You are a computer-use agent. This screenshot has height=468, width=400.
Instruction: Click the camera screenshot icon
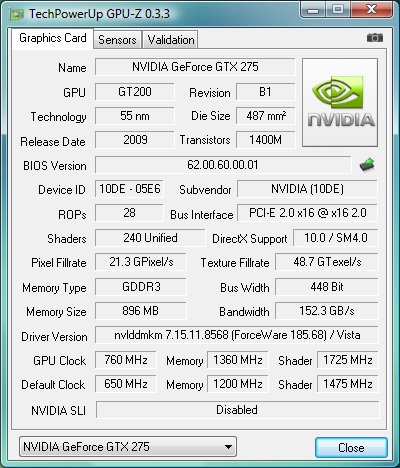(x=375, y=38)
